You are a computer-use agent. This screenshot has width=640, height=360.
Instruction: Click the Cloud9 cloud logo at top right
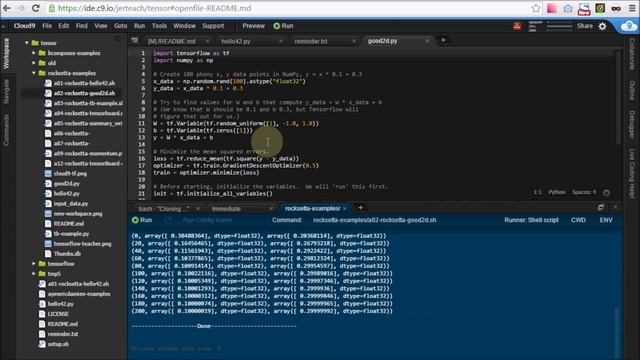click(x=629, y=26)
